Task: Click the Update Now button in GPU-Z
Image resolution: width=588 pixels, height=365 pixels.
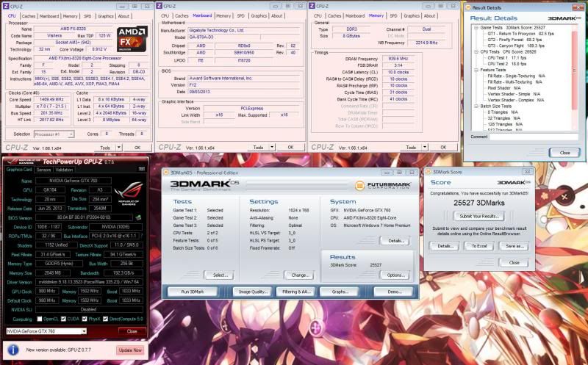Action: tap(130, 350)
